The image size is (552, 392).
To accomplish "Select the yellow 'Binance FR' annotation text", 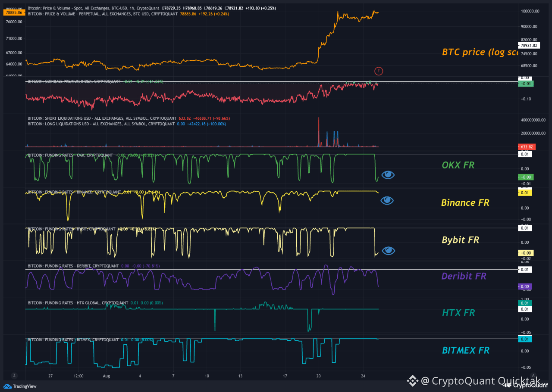I will point(465,202).
